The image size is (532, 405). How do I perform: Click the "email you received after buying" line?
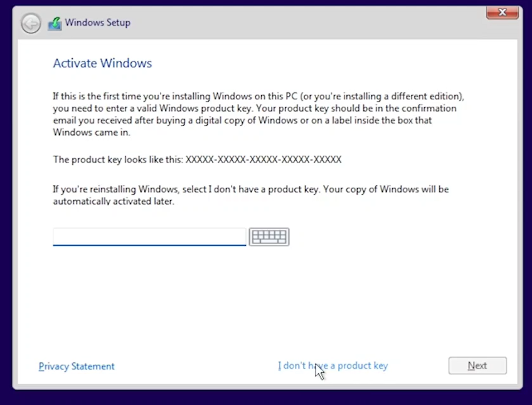(242, 121)
